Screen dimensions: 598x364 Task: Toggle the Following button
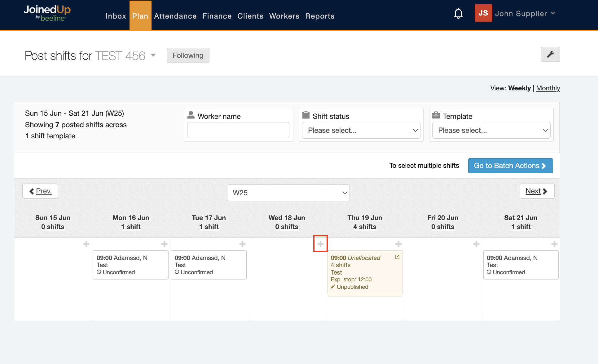coord(188,55)
